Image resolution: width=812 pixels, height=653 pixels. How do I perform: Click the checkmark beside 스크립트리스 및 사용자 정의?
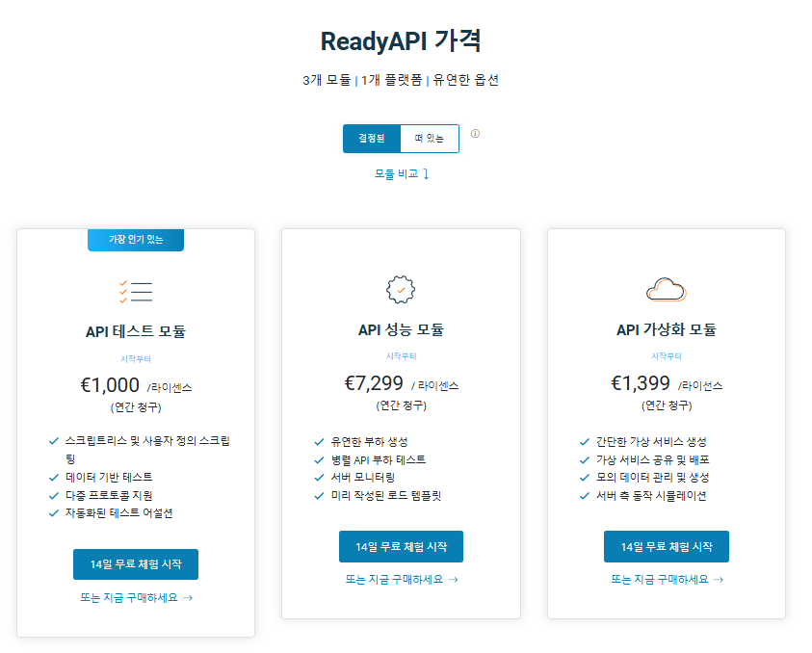click(x=54, y=441)
